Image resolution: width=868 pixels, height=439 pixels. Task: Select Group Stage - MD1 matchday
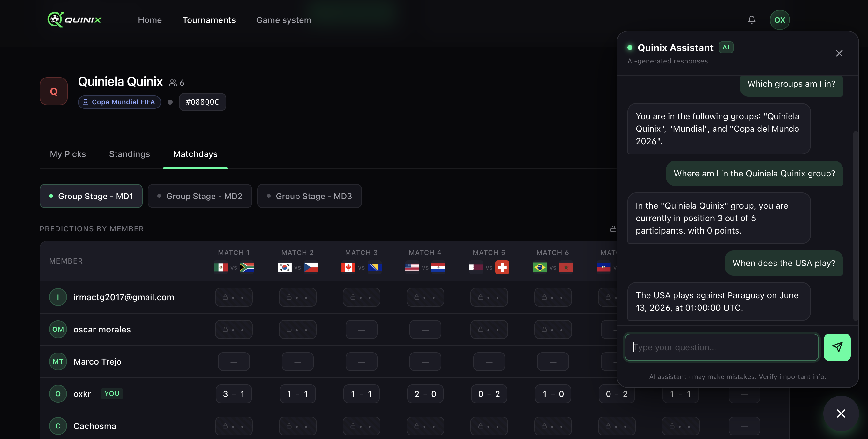91,196
